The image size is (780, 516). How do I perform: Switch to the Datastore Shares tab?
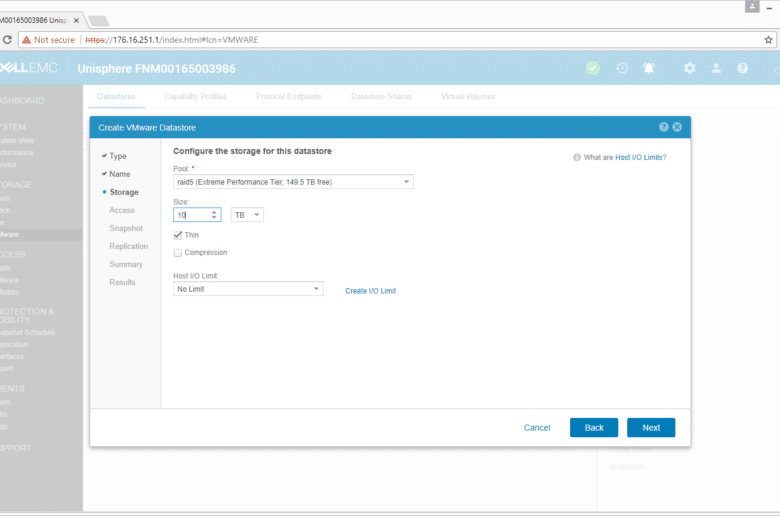382,97
